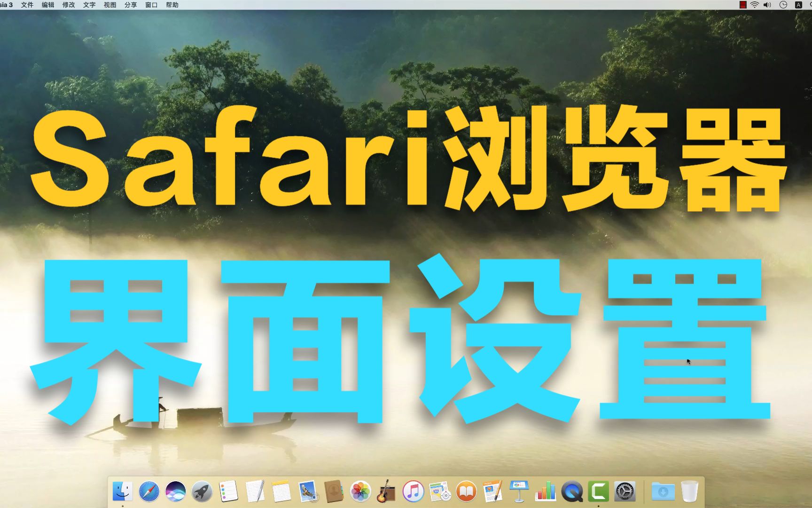Screen dimensions: 812x508
Task: Open the 修改 menu
Action: click(69, 5)
